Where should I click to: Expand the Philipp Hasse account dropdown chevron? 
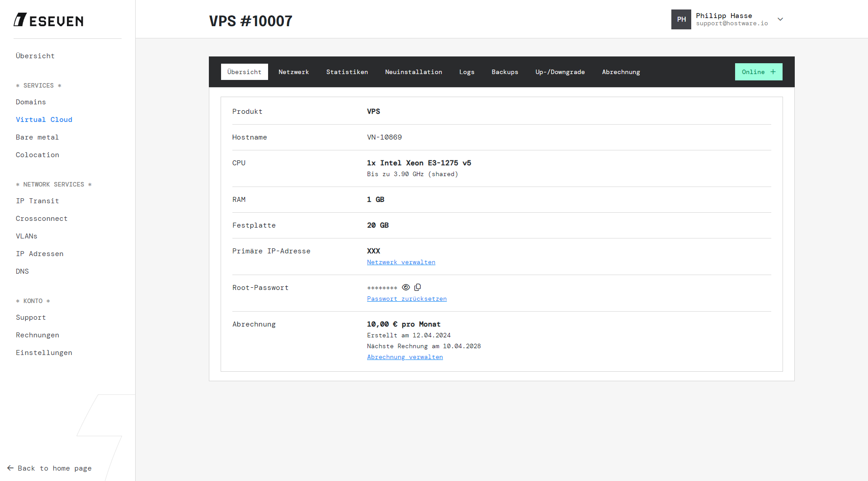[x=780, y=19]
